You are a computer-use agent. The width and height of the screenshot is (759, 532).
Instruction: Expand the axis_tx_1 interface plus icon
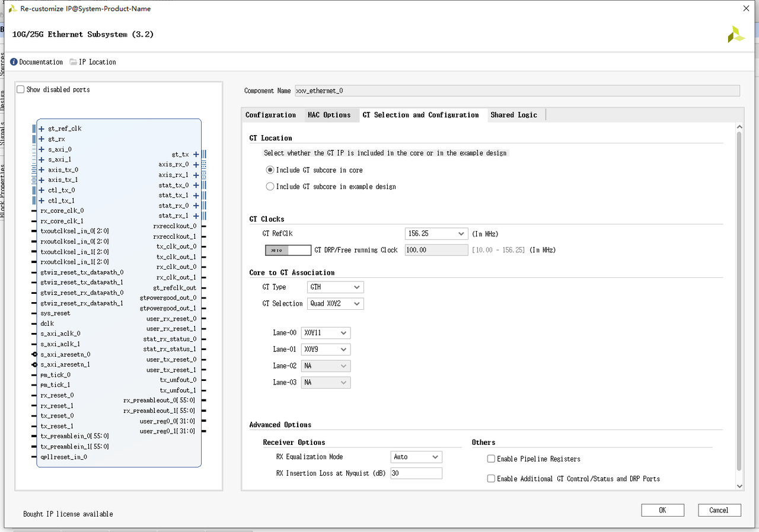coord(42,180)
